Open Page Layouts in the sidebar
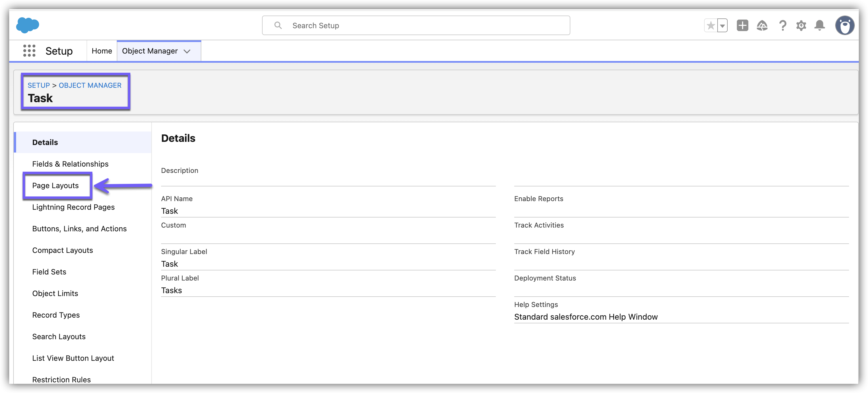Image resolution: width=868 pixels, height=393 pixels. tap(55, 186)
